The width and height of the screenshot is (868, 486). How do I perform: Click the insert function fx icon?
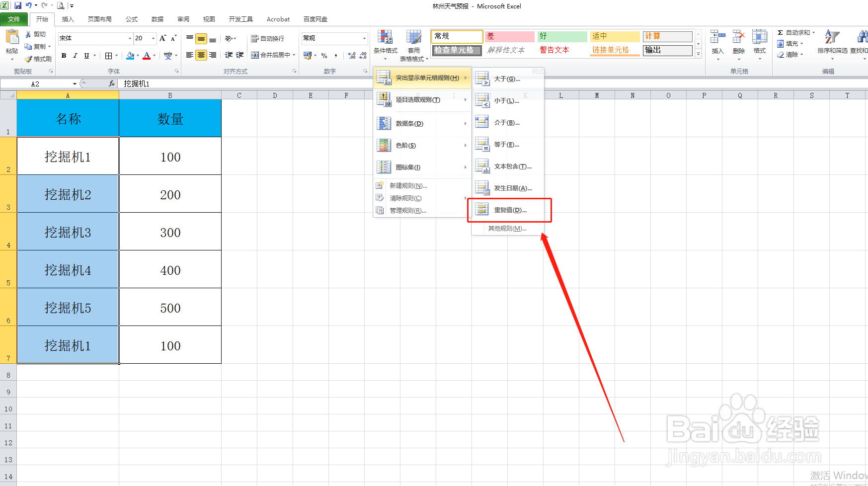pos(112,84)
